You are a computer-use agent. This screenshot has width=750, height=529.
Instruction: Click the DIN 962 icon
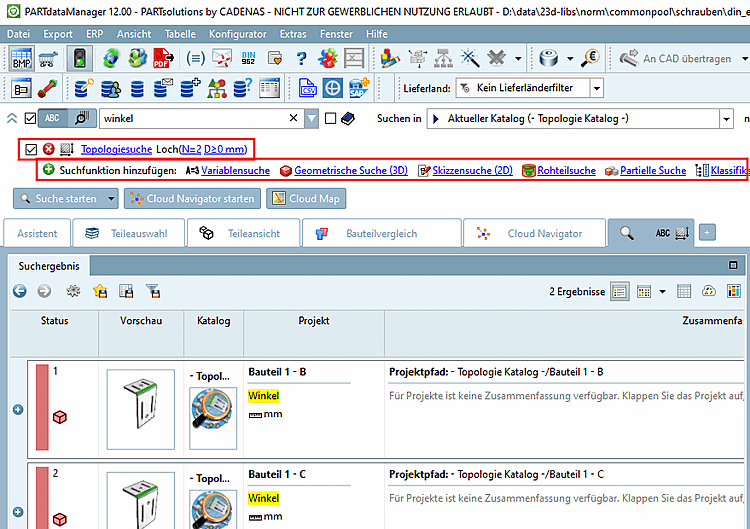pyautogui.click(x=248, y=58)
